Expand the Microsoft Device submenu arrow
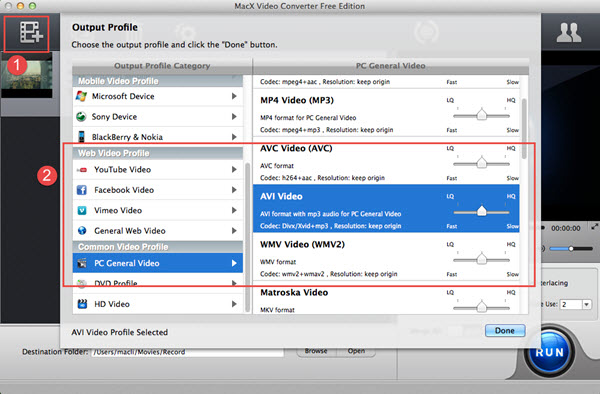600x394 pixels. (x=234, y=96)
